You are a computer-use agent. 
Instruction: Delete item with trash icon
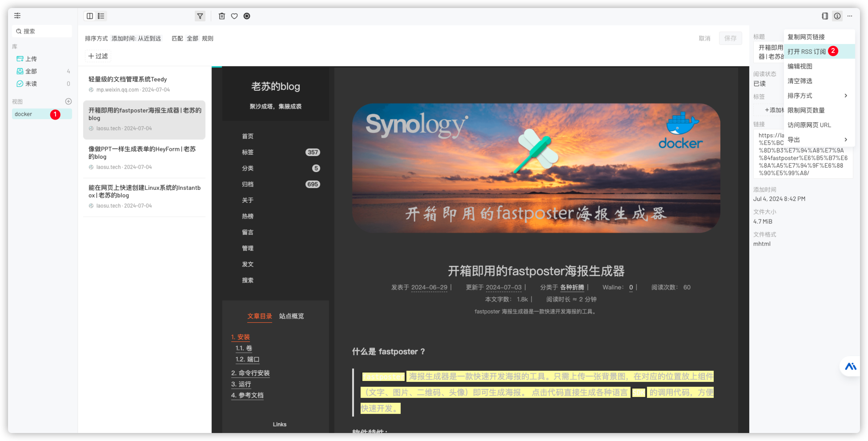pos(222,16)
